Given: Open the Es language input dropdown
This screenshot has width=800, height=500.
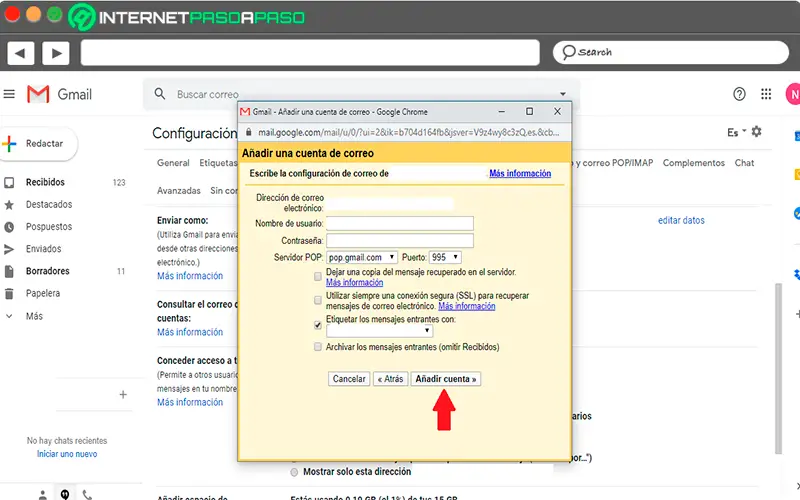Looking at the screenshot, I should coord(736,132).
